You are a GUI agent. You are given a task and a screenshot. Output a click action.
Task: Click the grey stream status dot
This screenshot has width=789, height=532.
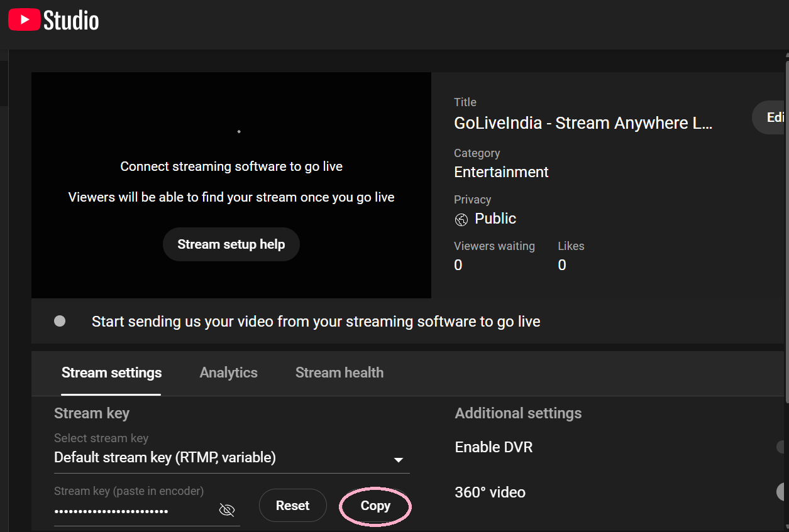point(60,321)
